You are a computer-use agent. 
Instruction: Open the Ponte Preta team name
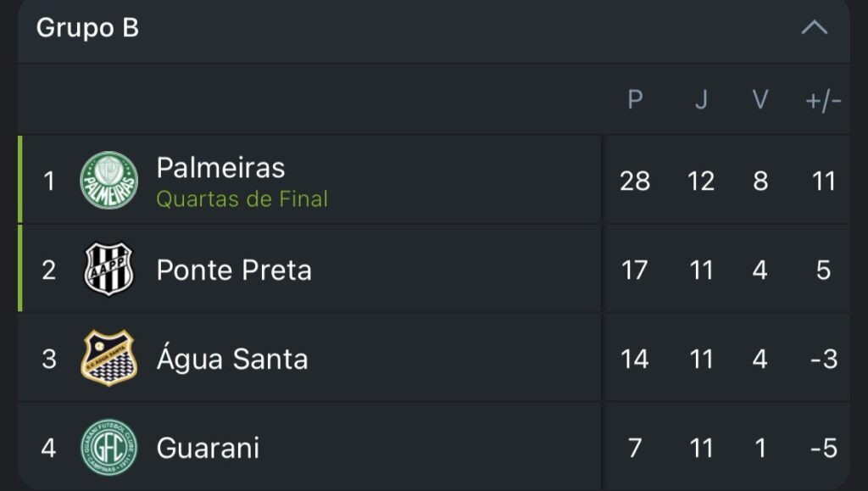[234, 270]
